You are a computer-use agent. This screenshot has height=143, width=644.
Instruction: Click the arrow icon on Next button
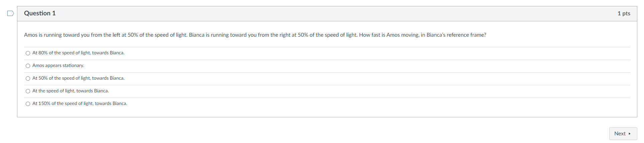tap(630, 134)
